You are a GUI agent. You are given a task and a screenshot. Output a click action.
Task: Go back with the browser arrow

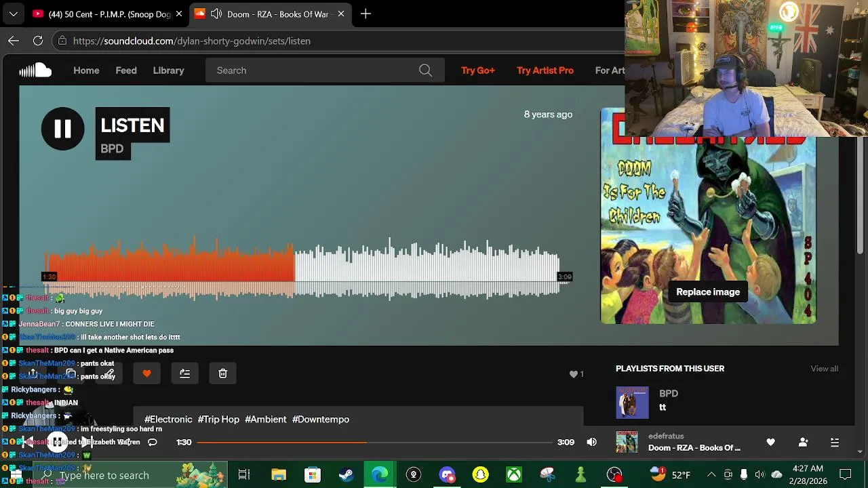point(14,41)
